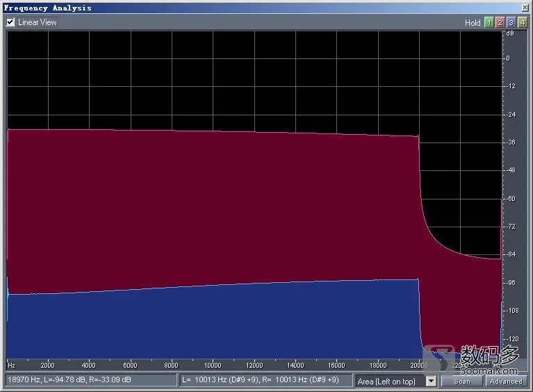Toggle Hold button 3 (blue)
This screenshot has height=392, width=533.
[511, 22]
